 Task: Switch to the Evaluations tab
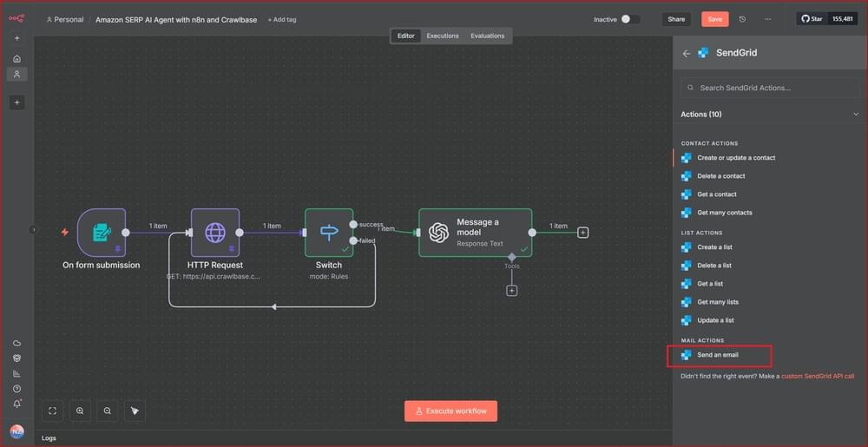click(487, 36)
